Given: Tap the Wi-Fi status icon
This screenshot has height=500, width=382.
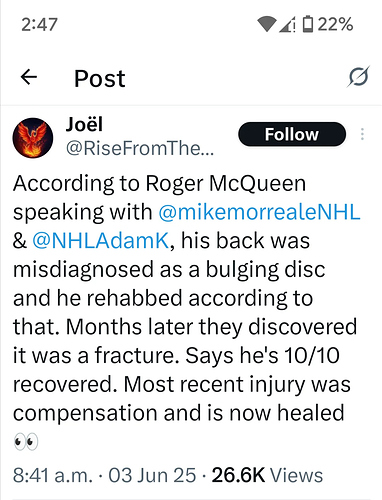Looking at the screenshot, I should pyautogui.click(x=267, y=24).
